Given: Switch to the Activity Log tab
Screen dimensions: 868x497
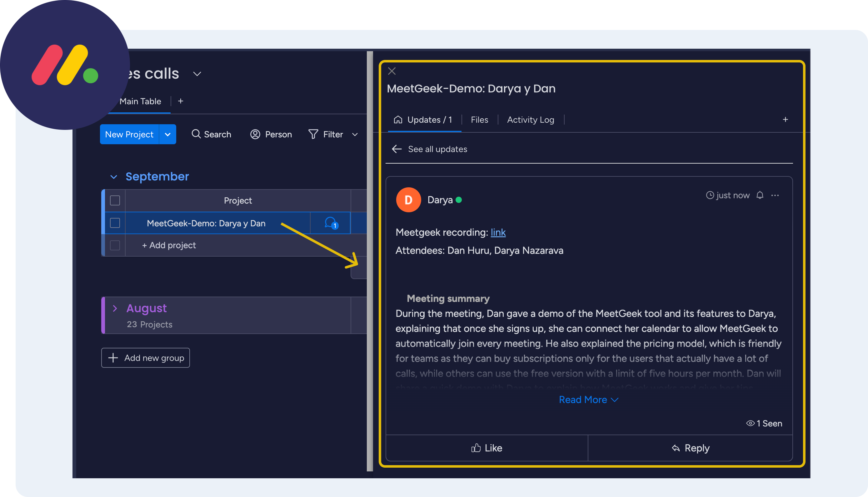Looking at the screenshot, I should [531, 120].
